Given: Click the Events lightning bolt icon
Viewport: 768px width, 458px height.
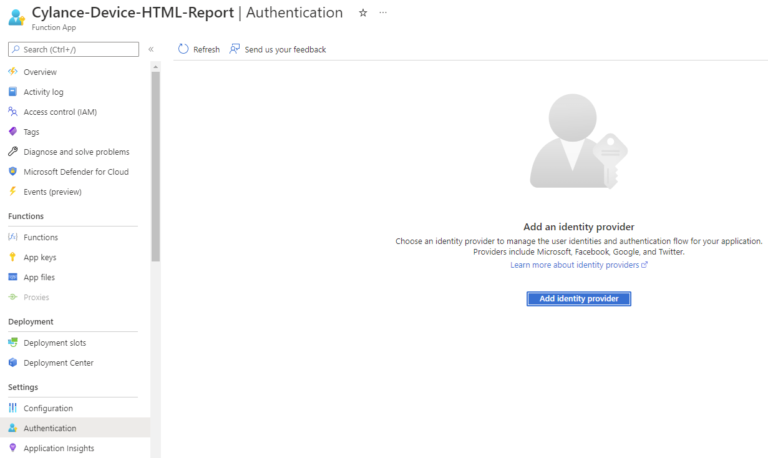Looking at the screenshot, I should [x=13, y=192].
